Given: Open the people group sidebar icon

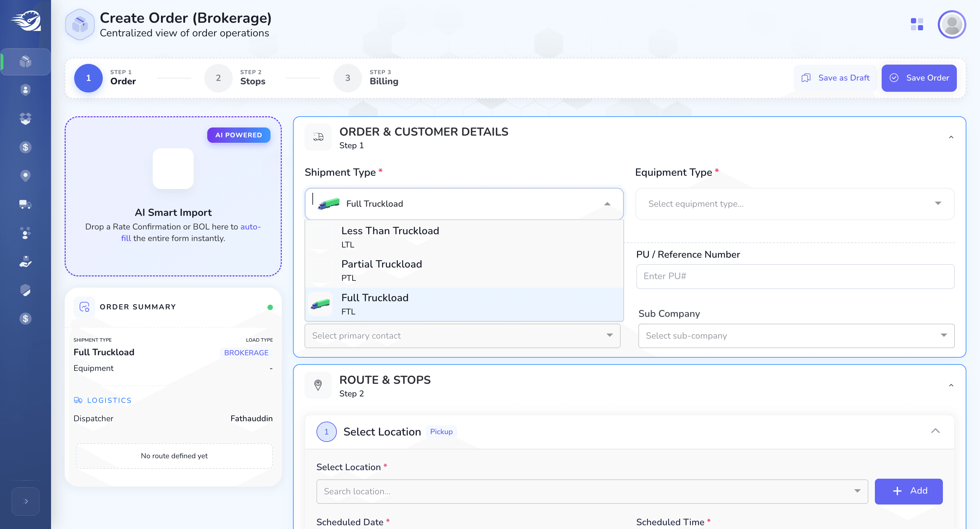Looking at the screenshot, I should 26,233.
